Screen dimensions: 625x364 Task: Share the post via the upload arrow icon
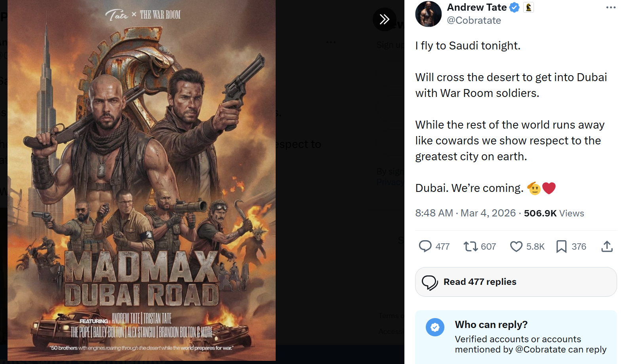(x=607, y=246)
